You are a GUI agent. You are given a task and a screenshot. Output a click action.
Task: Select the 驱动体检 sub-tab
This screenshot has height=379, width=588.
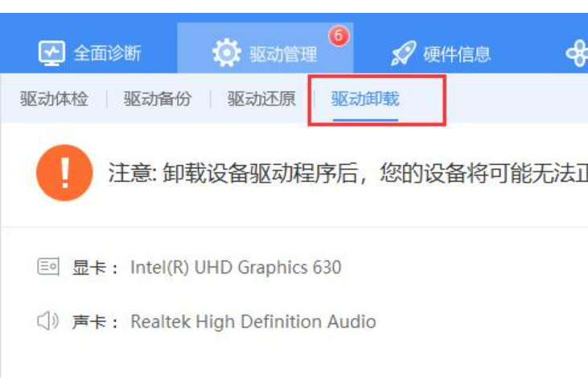coord(54,99)
